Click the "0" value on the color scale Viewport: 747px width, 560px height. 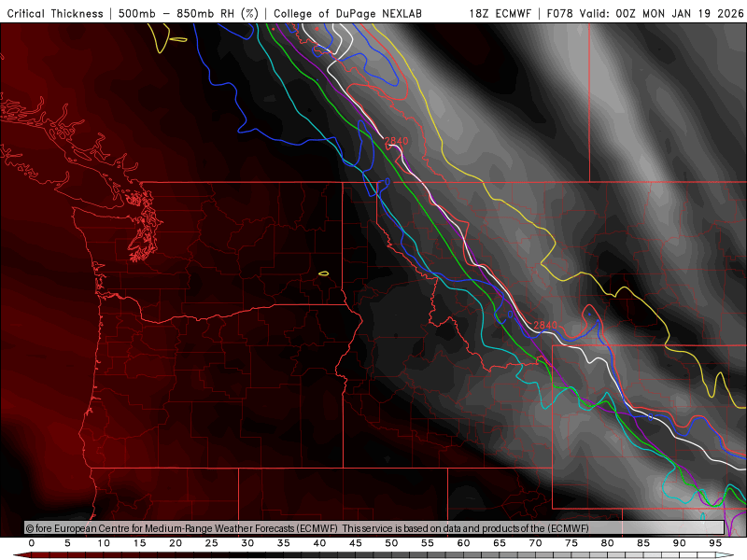(x=32, y=543)
